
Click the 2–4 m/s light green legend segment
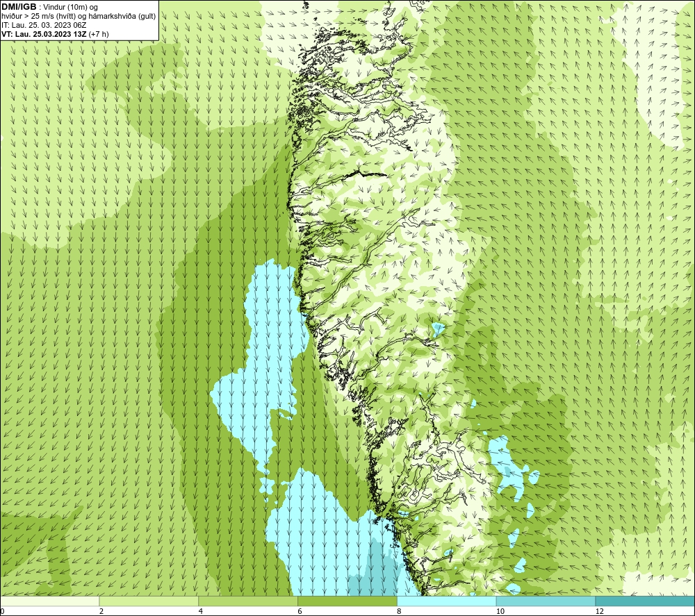tap(149, 601)
